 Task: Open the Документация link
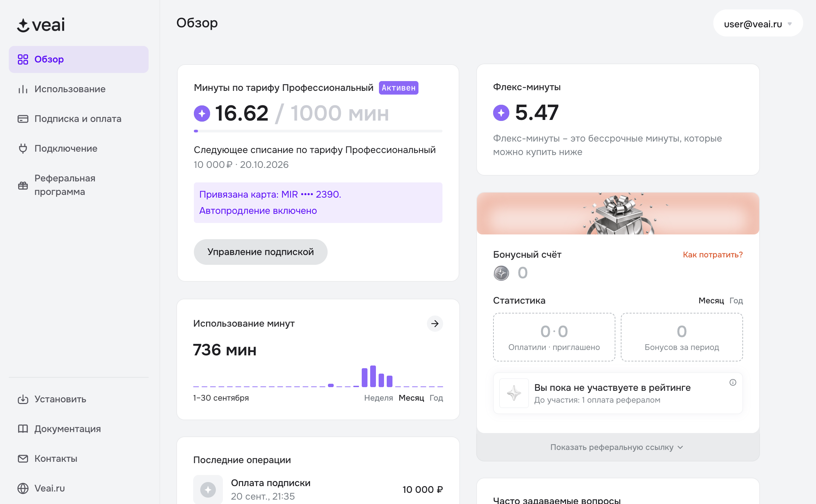pyautogui.click(x=79, y=429)
